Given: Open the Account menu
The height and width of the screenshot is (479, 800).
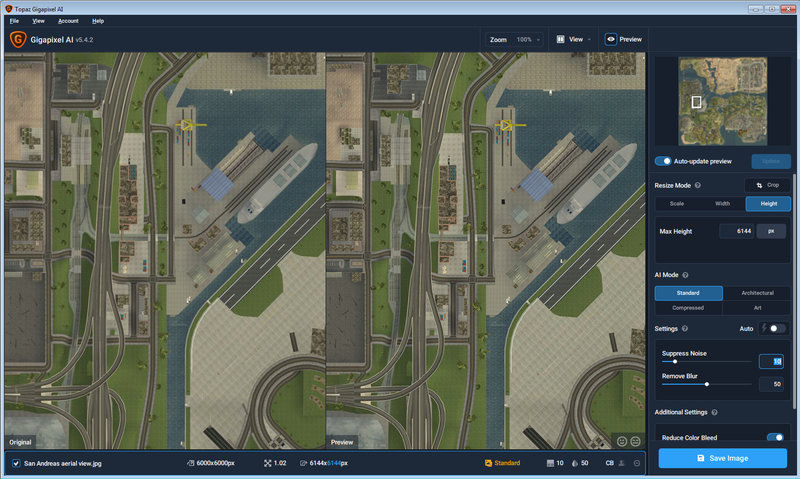Looking at the screenshot, I should [x=68, y=21].
